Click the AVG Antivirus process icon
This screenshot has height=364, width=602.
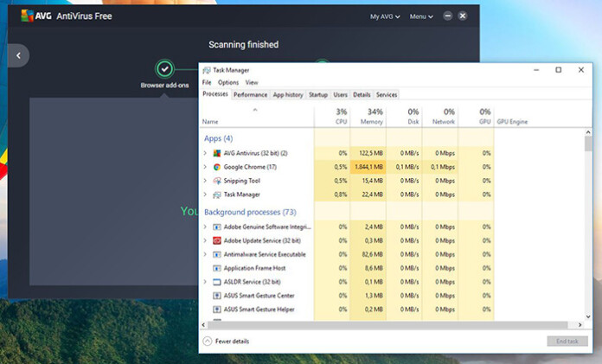pyautogui.click(x=217, y=153)
